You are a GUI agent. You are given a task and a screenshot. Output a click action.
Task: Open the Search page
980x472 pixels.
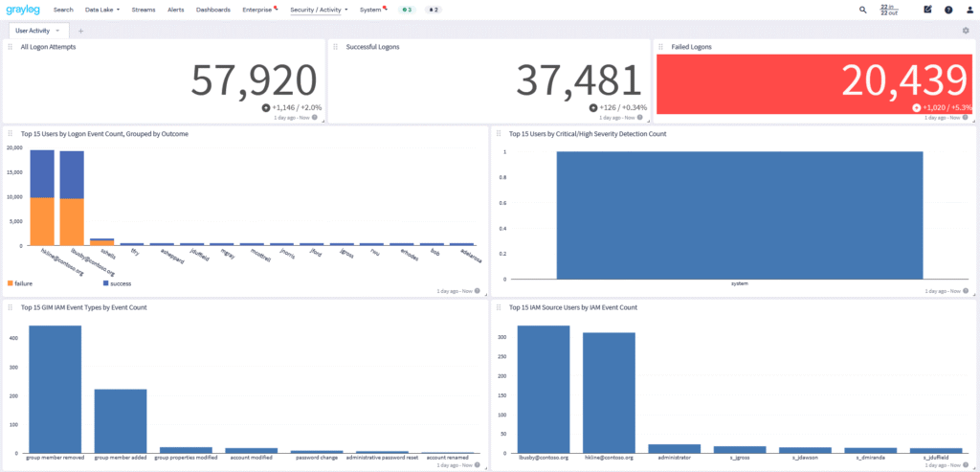click(63, 10)
